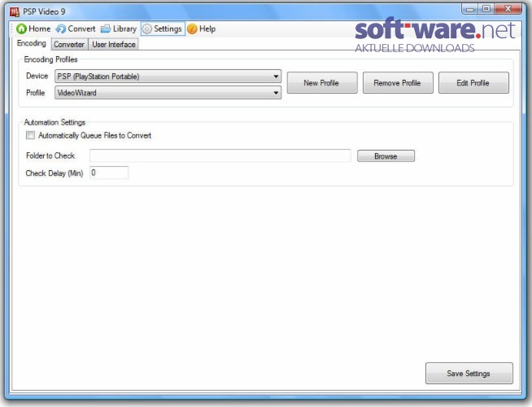This screenshot has height=407, width=532.
Task: Open the Library toolbar label
Action: pyautogui.click(x=124, y=28)
